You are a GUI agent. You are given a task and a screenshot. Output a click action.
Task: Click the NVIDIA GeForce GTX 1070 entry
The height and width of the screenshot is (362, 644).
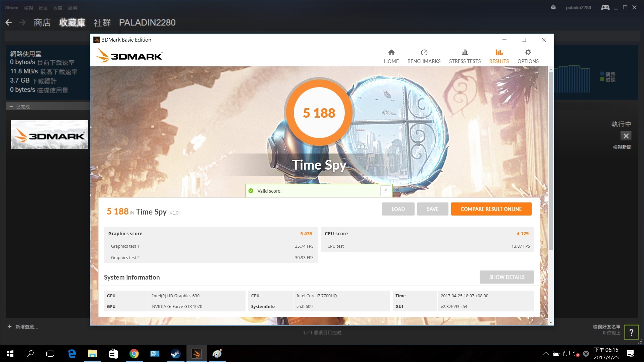coord(177,306)
